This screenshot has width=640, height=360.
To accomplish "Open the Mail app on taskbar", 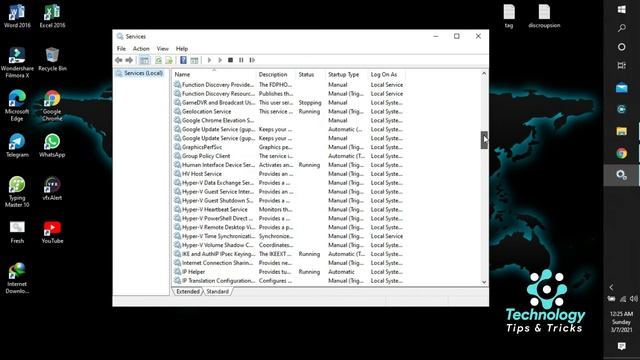I will [622, 87].
